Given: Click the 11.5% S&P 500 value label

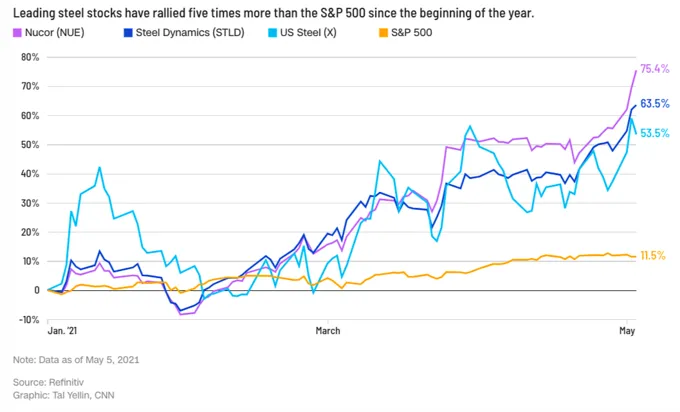Looking at the screenshot, I should tap(654, 256).
